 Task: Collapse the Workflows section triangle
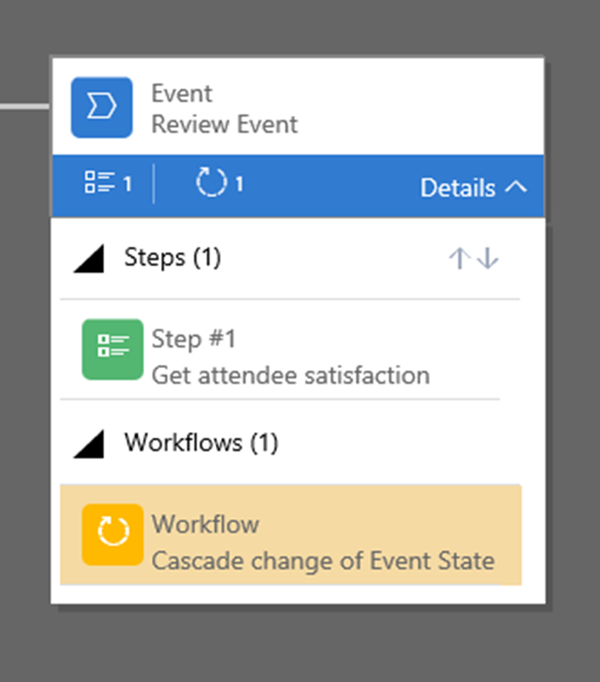coord(89,444)
